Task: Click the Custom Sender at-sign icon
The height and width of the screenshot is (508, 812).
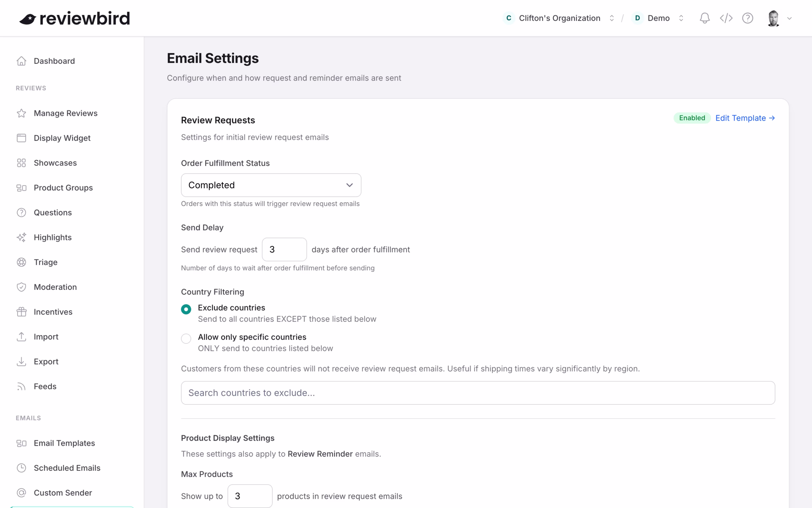Action: (22, 493)
